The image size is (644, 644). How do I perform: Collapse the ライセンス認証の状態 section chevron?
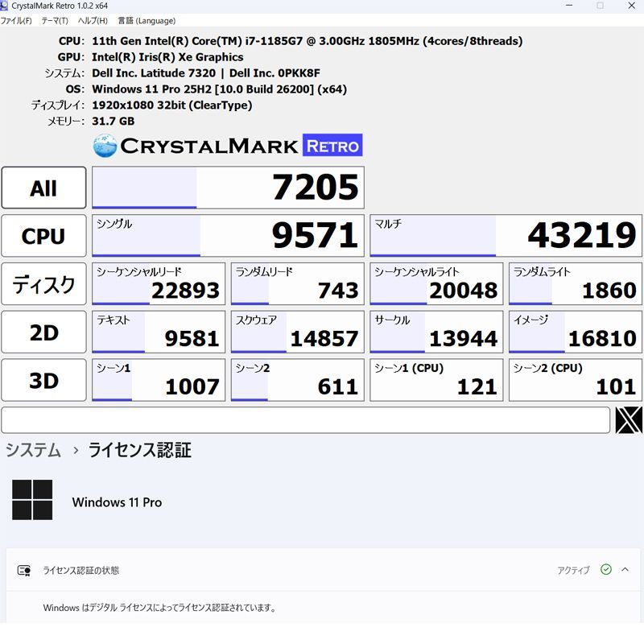[626, 570]
